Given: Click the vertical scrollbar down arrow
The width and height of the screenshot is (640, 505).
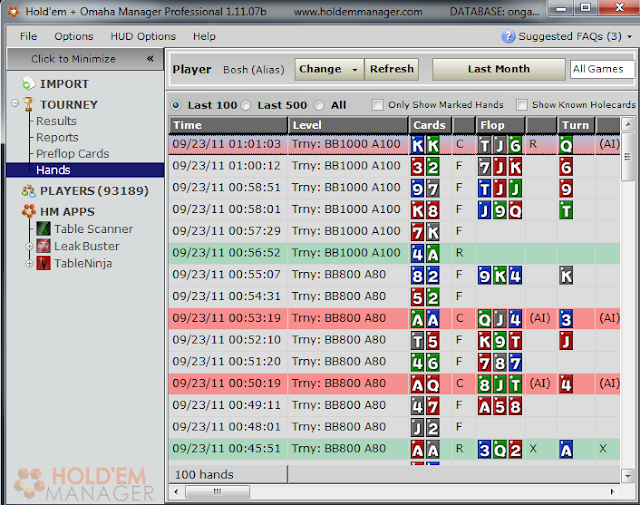Looking at the screenshot, I should (627, 476).
